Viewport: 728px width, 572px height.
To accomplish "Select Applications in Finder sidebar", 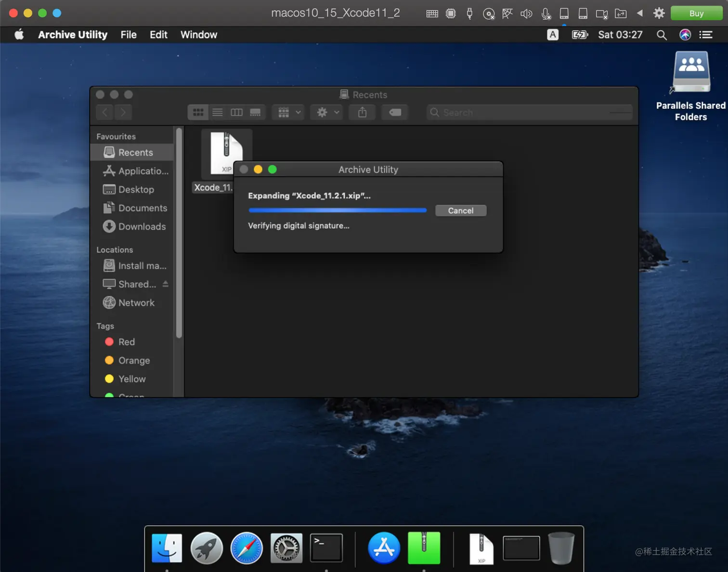I will 132,171.
